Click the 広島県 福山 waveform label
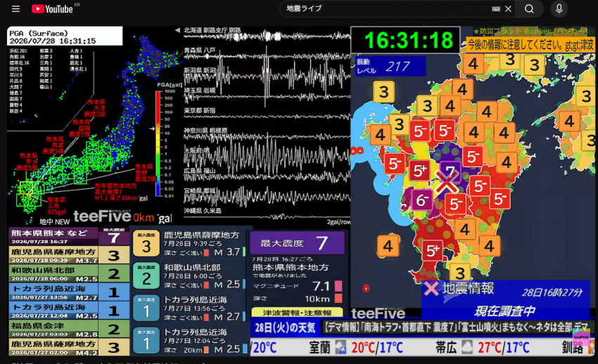The image size is (598, 364). tap(200, 171)
